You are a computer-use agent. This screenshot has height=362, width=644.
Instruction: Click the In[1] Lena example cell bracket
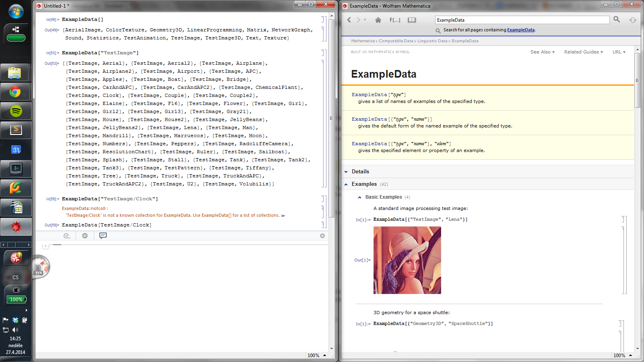(623, 220)
